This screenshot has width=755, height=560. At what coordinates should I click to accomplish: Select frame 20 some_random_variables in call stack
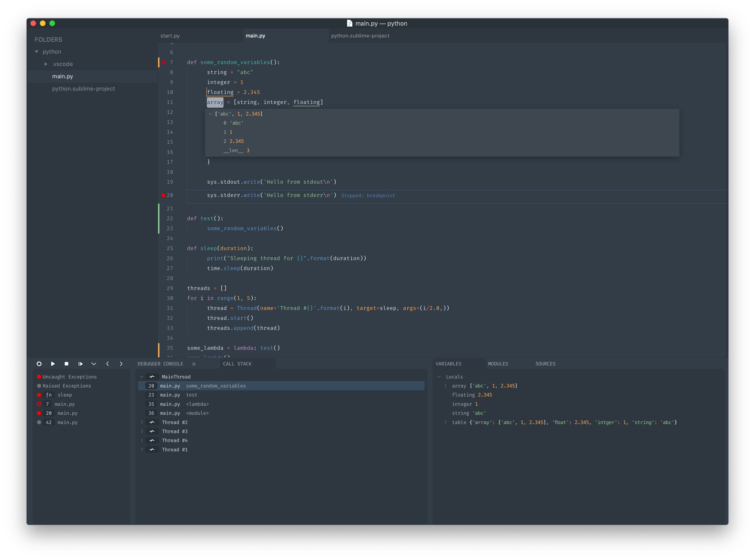coord(281,386)
